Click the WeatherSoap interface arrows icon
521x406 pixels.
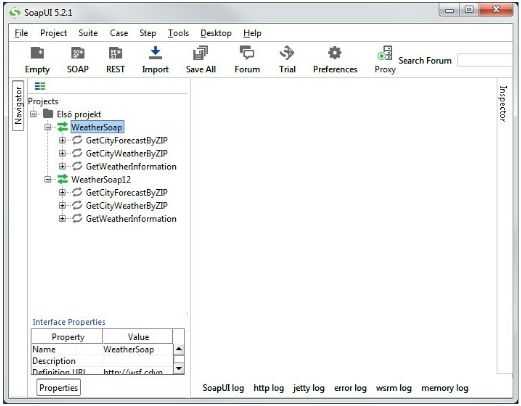point(62,127)
